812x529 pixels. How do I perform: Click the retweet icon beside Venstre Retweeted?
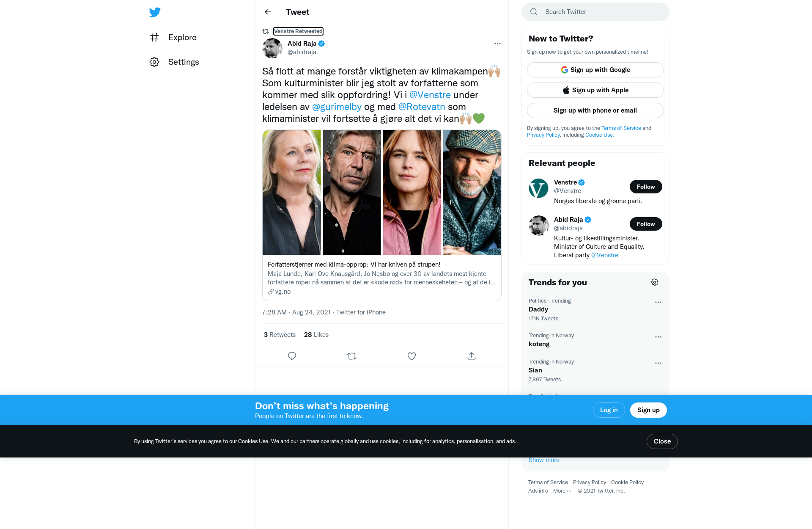coord(266,31)
